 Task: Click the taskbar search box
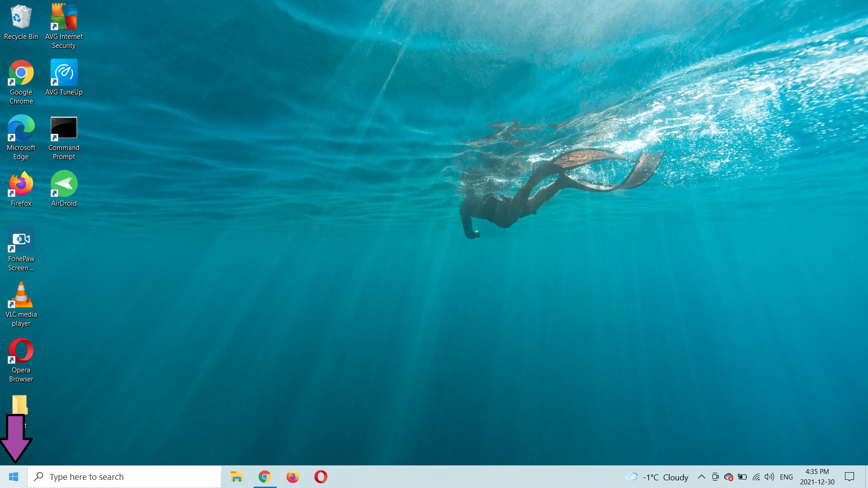pos(124,477)
